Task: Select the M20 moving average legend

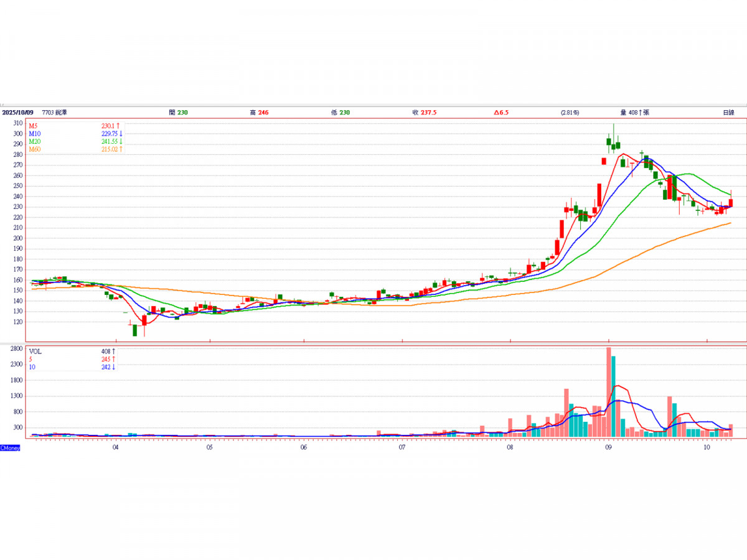Action: (35, 141)
